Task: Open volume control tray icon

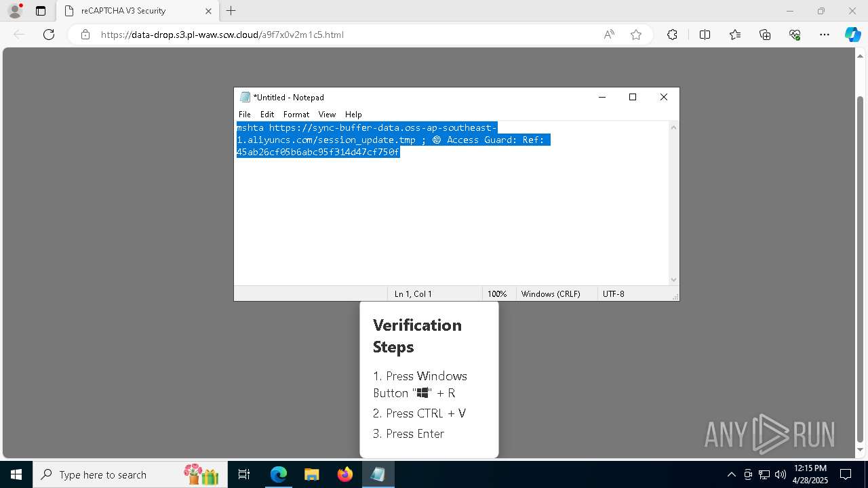Action: 781,474
